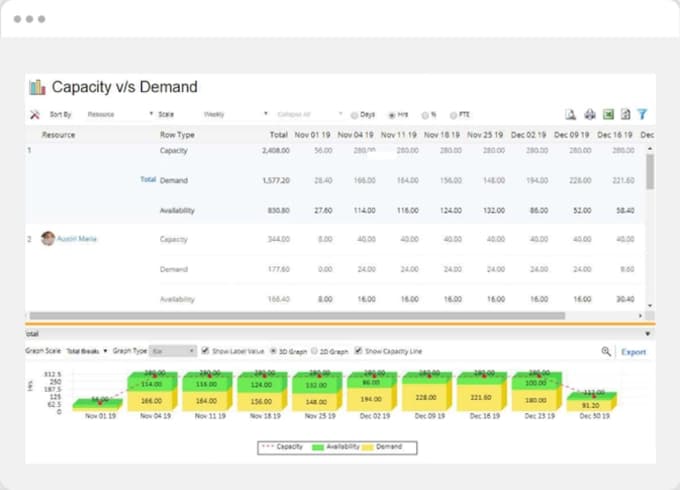Click the Dec 16 19 chart bar 221.60

pos(482,396)
